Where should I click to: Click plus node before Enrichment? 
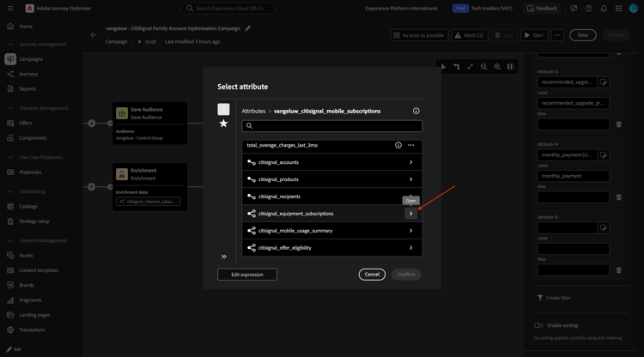(92, 187)
